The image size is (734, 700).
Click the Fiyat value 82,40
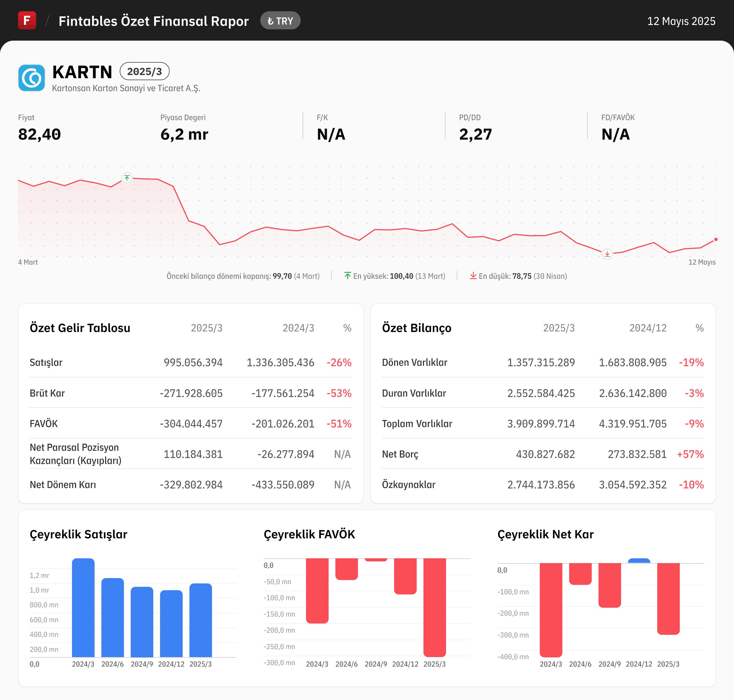click(x=40, y=134)
